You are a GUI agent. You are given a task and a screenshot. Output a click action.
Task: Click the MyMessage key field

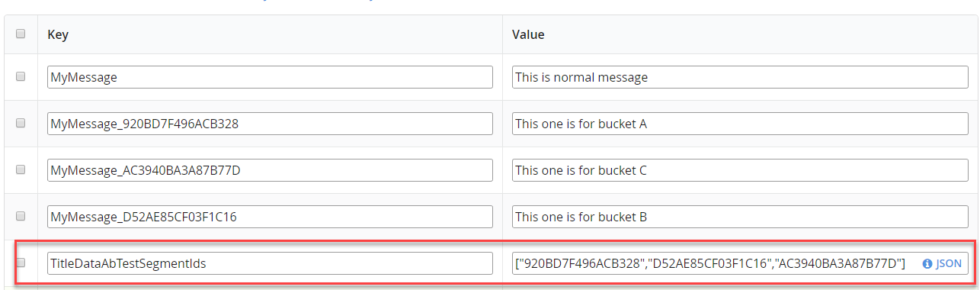270,77
